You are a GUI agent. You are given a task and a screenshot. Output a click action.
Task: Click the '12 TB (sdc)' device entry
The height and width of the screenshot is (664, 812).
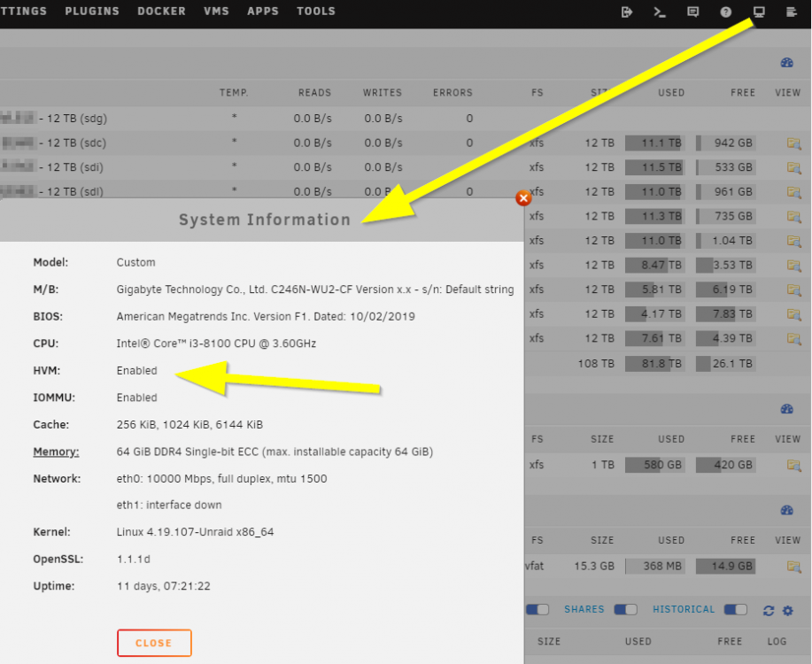pyautogui.click(x=77, y=143)
